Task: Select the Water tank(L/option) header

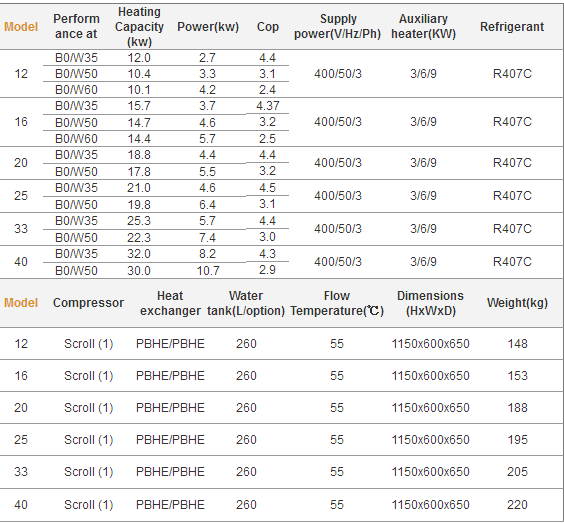Action: [246, 303]
